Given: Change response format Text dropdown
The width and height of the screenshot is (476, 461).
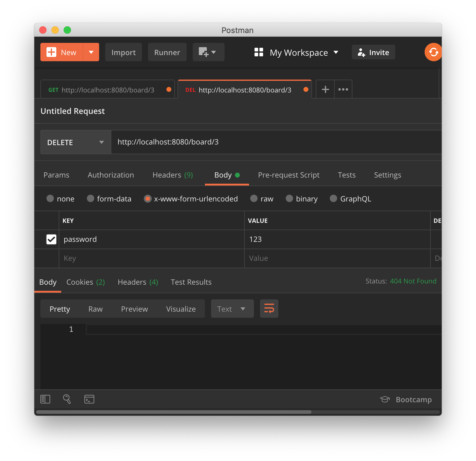Looking at the screenshot, I should point(232,309).
